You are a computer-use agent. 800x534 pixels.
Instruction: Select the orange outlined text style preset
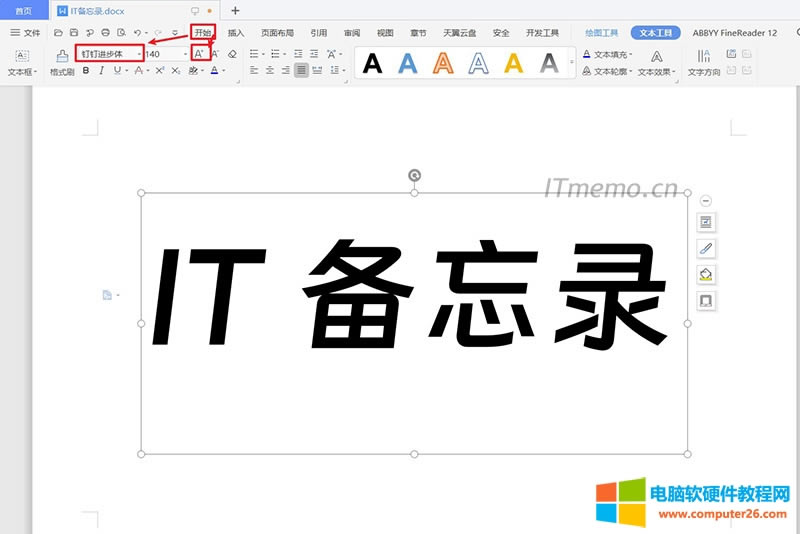pos(443,64)
